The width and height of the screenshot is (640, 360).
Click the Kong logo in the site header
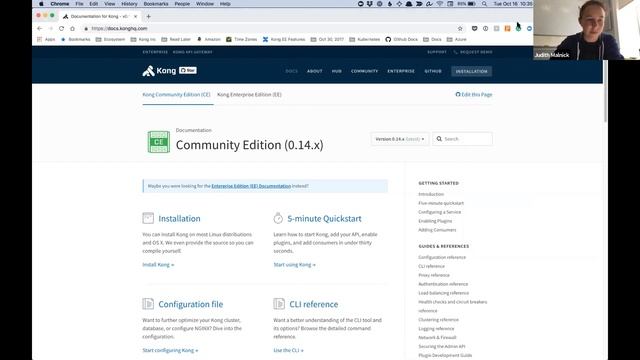(x=159, y=71)
